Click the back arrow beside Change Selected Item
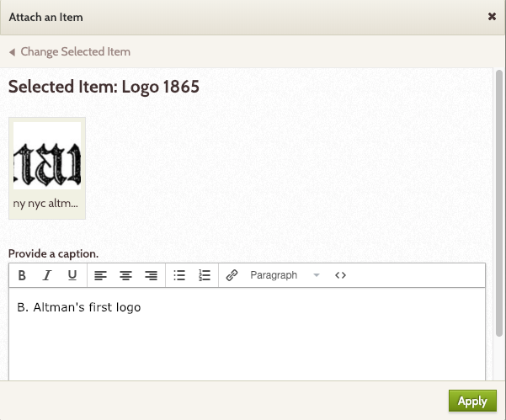Viewport: 506px width, 420px height. coord(12,52)
